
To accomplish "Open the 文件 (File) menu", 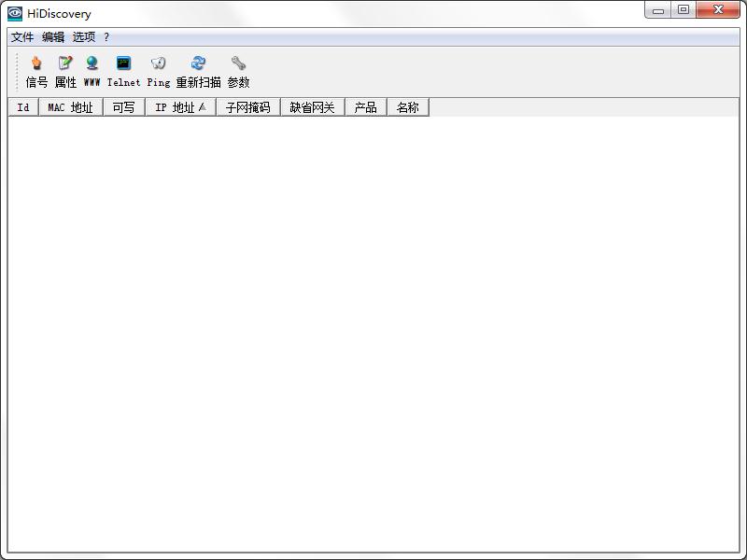I will point(22,36).
